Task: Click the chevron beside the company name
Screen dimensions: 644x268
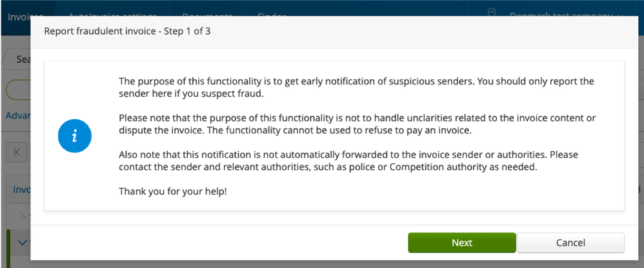Action: point(621,16)
